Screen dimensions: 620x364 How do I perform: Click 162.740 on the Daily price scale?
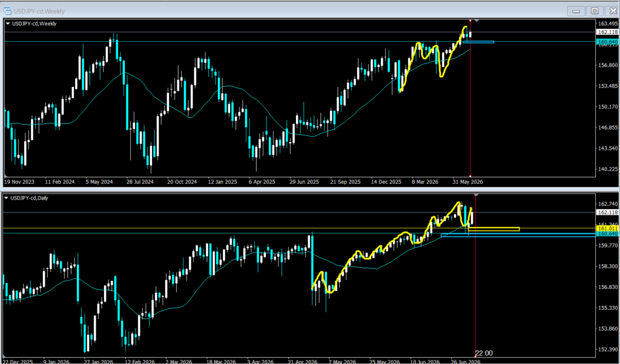608,204
